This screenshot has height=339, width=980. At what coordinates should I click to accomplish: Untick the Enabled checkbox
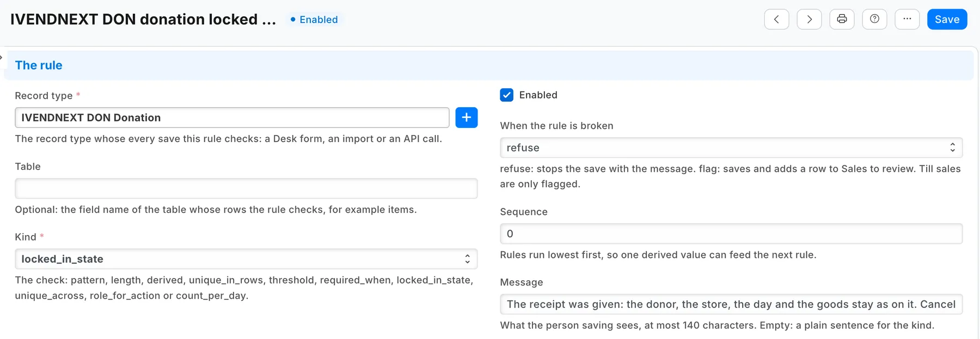pyautogui.click(x=506, y=95)
